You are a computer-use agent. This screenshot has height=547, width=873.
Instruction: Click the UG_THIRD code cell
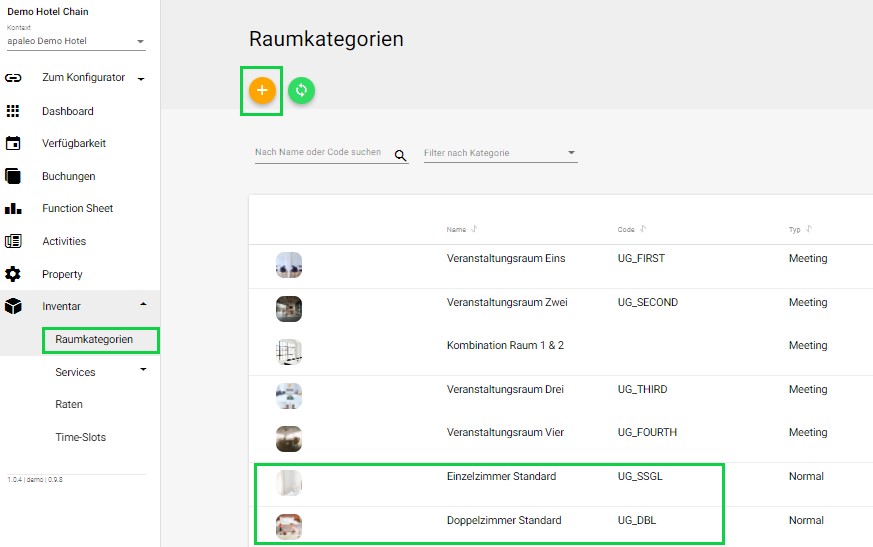pyautogui.click(x=642, y=389)
